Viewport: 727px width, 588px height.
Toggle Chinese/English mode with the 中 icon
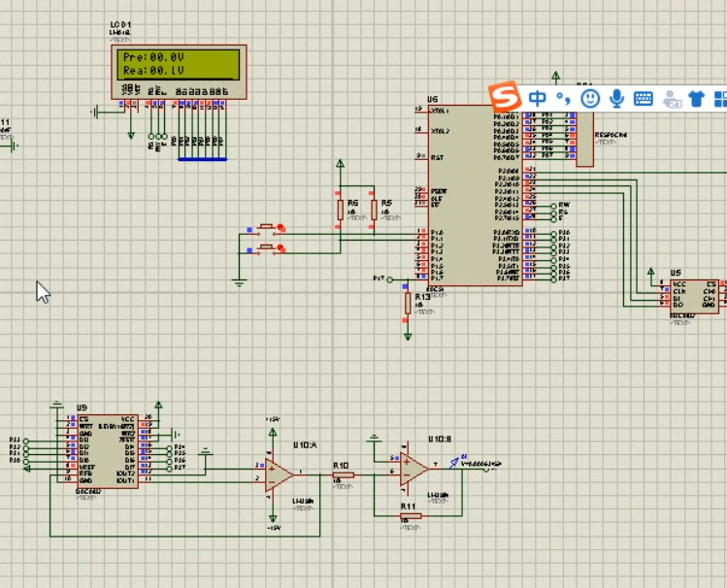(x=538, y=98)
